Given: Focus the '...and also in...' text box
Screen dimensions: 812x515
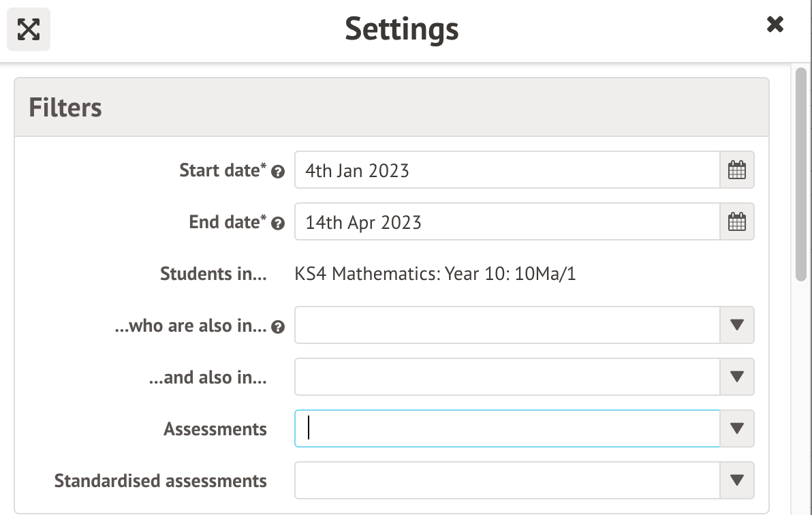Looking at the screenshot, I should pos(506,377).
